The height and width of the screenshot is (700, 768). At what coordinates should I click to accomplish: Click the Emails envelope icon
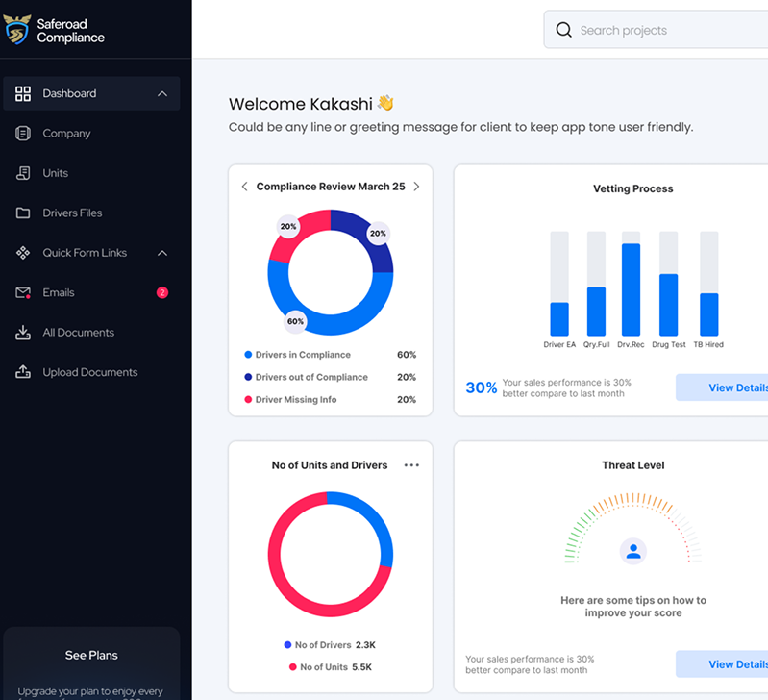(x=23, y=293)
